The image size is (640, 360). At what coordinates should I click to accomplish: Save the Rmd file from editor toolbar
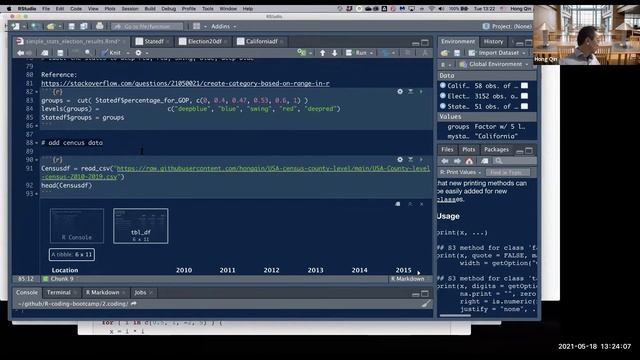[x=60, y=53]
